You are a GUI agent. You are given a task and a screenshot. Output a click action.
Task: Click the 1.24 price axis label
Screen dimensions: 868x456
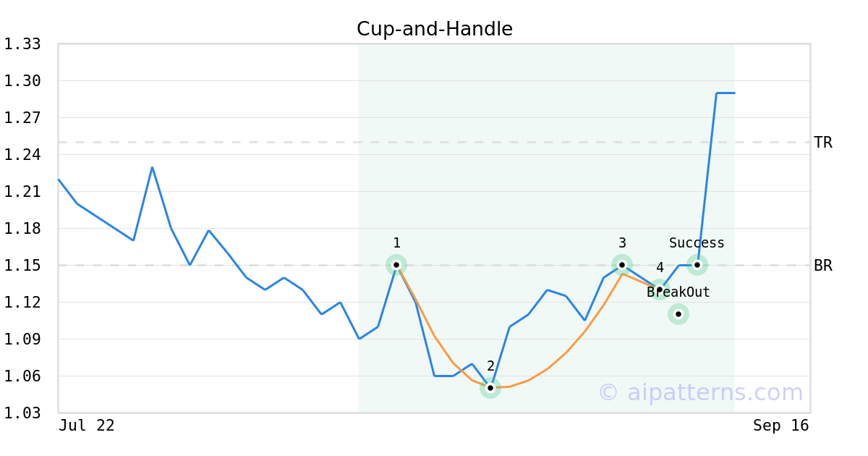pos(22,155)
